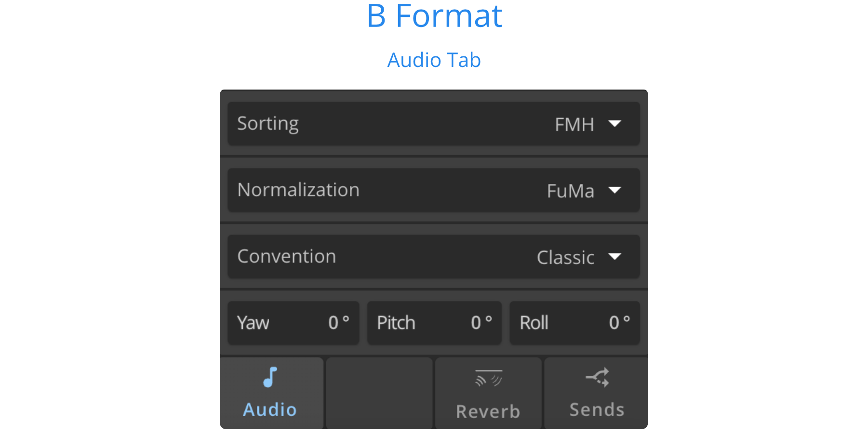Click the FuMa normalization value
868x434 pixels.
570,191
